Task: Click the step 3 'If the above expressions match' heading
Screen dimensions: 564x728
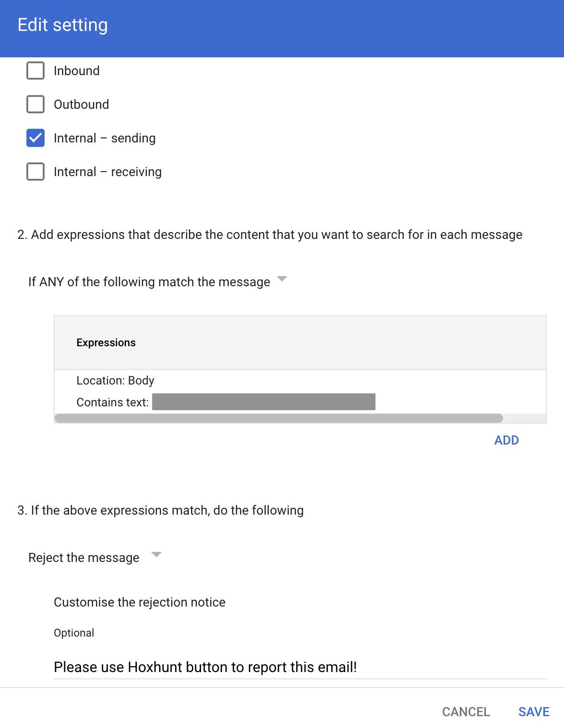Action: point(161,510)
